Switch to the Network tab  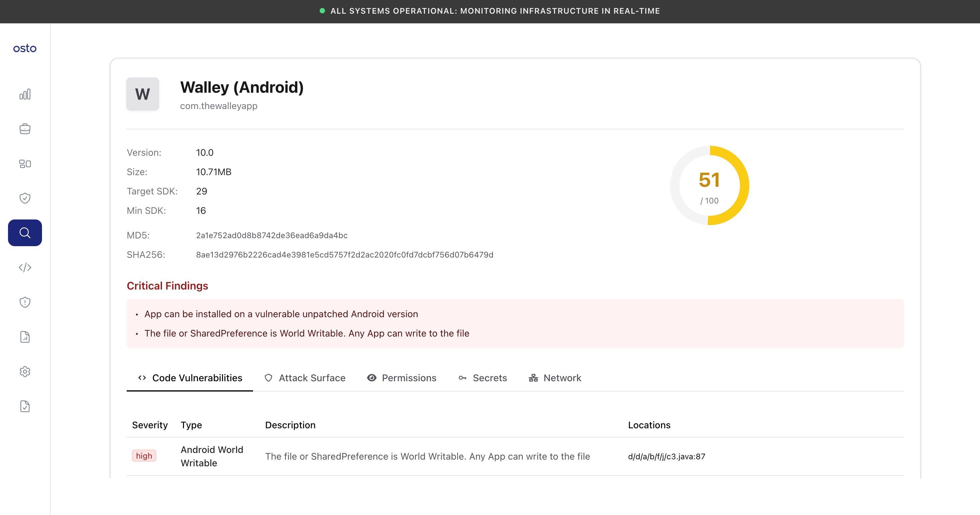555,378
